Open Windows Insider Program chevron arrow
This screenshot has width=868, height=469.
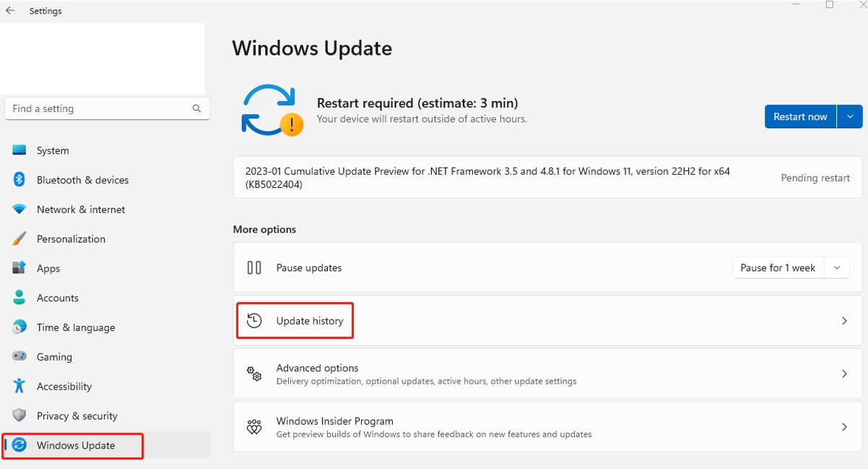click(x=844, y=427)
